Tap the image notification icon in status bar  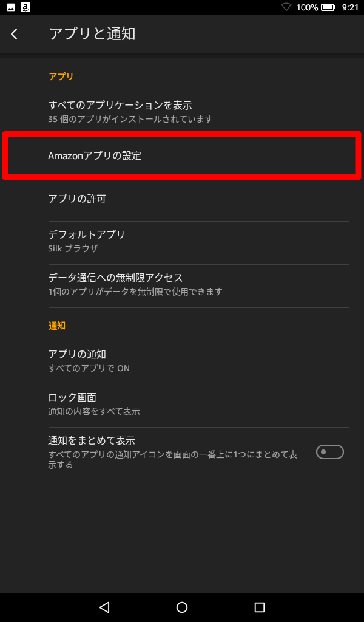[11, 7]
